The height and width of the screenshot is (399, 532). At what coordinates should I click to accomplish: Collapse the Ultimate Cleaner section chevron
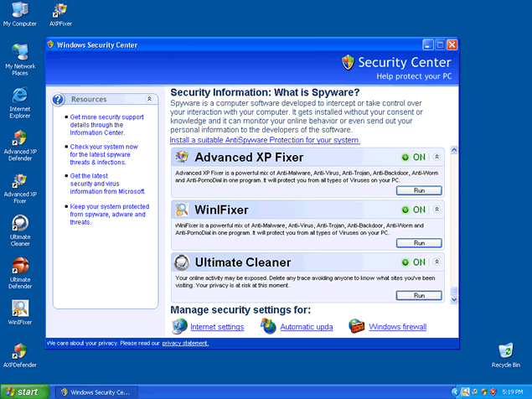(x=436, y=262)
